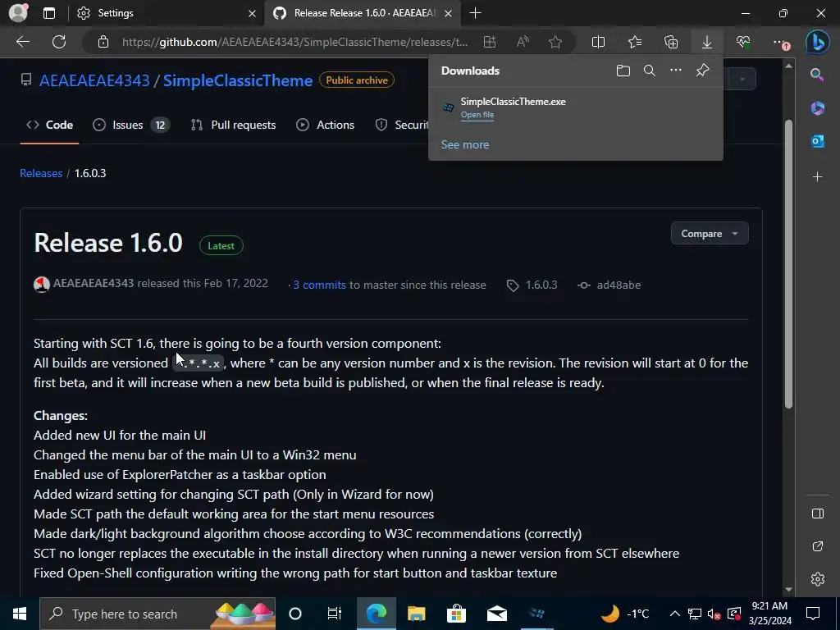840x630 pixels.
Task: Open the SimpleClassicTheme repository link
Action: point(238,80)
